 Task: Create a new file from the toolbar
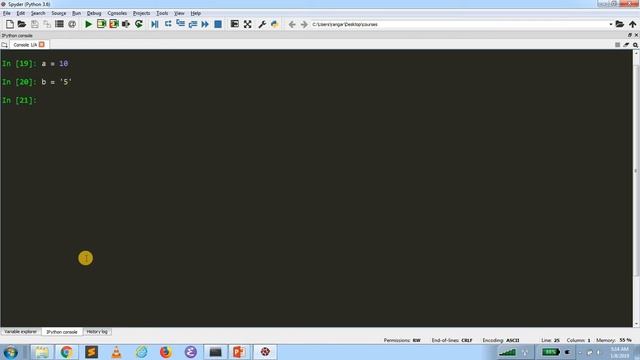click(x=10, y=24)
